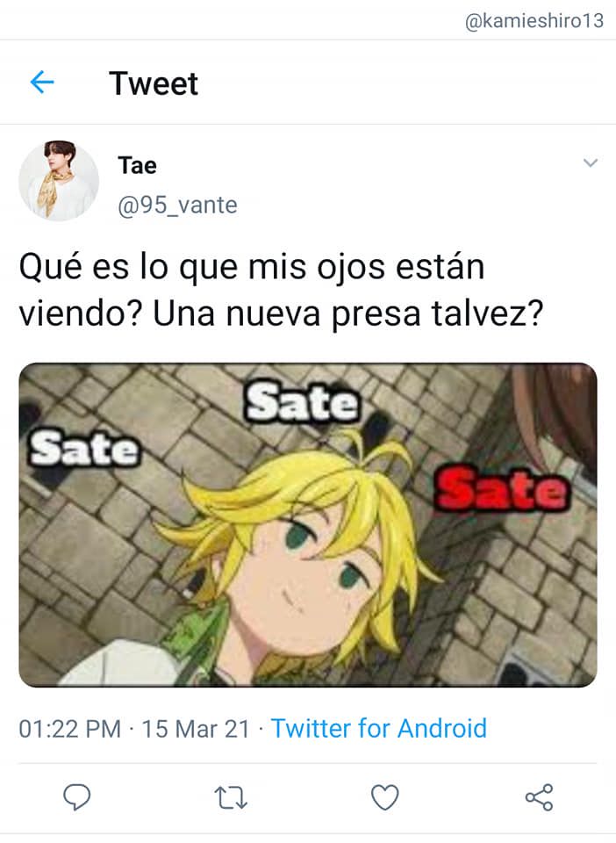This screenshot has width=616, height=843.
Task: Select the 01:22 PM timestamp
Action: point(70,729)
